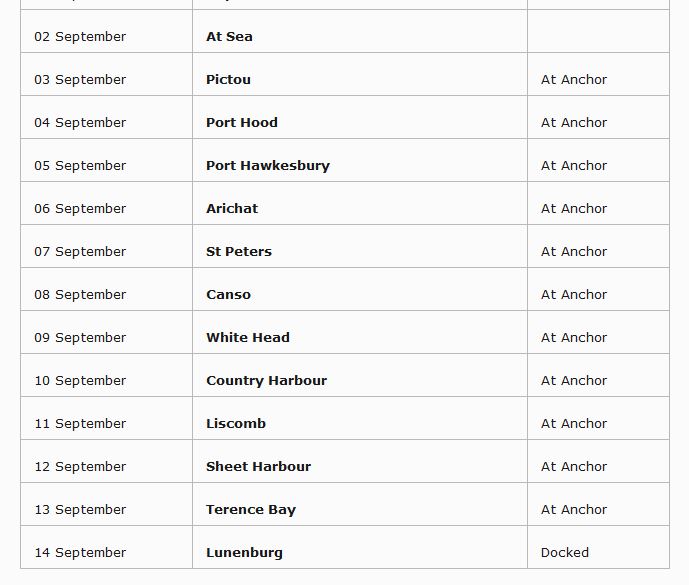Image resolution: width=689 pixels, height=585 pixels.
Task: Select the Terence Bay port name
Action: [x=251, y=510]
